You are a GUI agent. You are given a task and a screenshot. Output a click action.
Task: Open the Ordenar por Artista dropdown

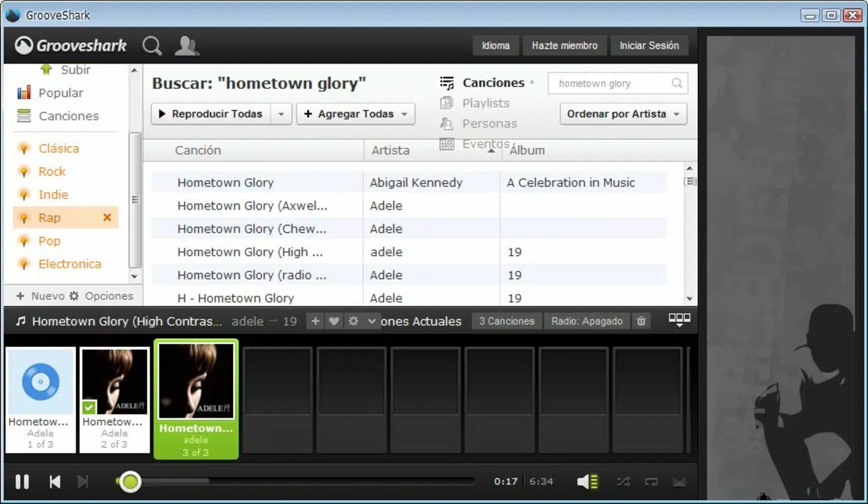click(623, 114)
